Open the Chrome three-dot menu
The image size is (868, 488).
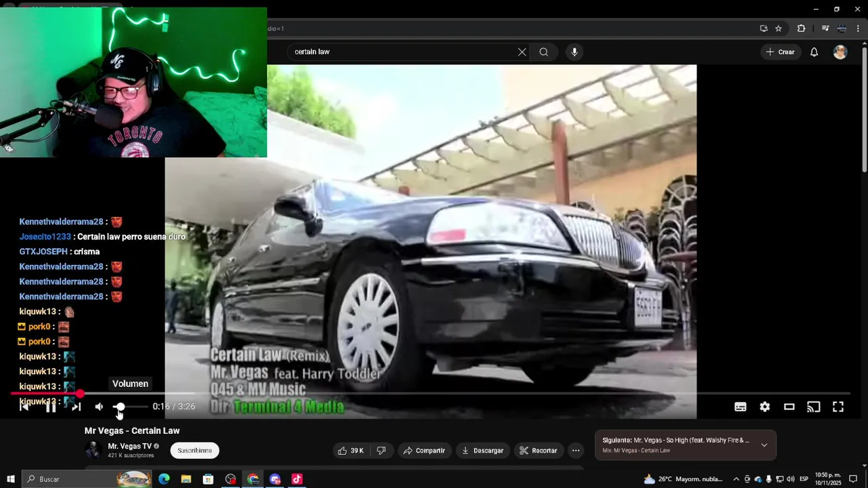pyautogui.click(x=858, y=28)
